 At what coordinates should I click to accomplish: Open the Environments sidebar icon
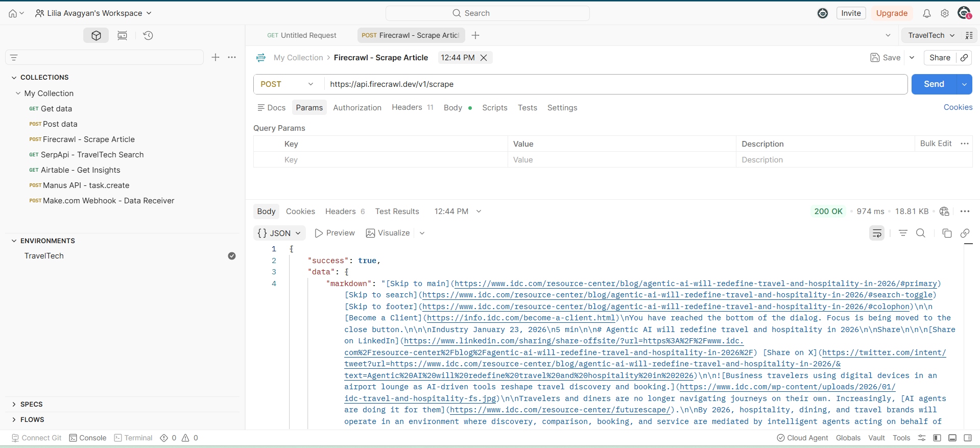click(x=123, y=35)
